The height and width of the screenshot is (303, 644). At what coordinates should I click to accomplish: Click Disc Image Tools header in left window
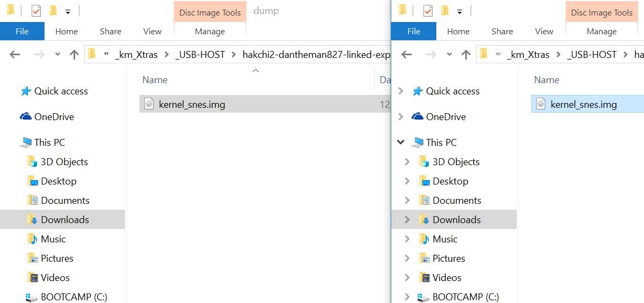210,12
